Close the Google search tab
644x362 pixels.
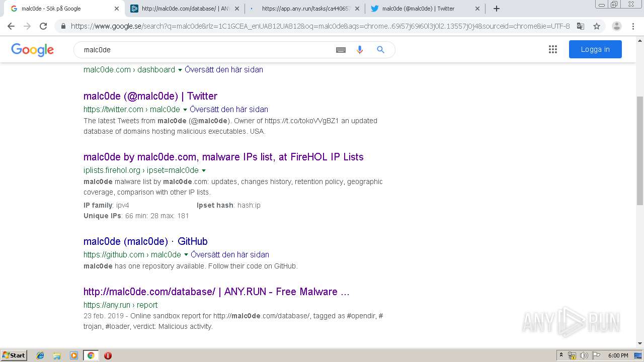click(x=117, y=9)
